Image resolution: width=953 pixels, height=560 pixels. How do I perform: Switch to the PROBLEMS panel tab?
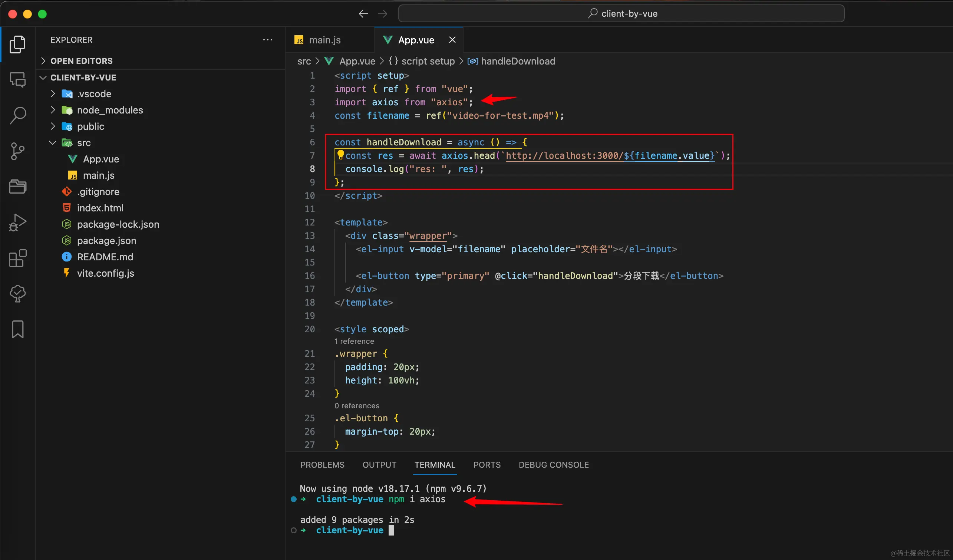point(322,465)
